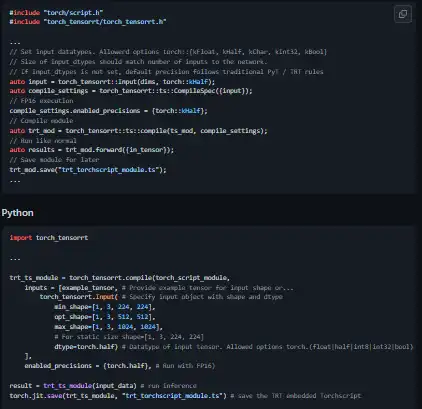
Task: Click the dtype=torch.half line
Action: (x=234, y=347)
